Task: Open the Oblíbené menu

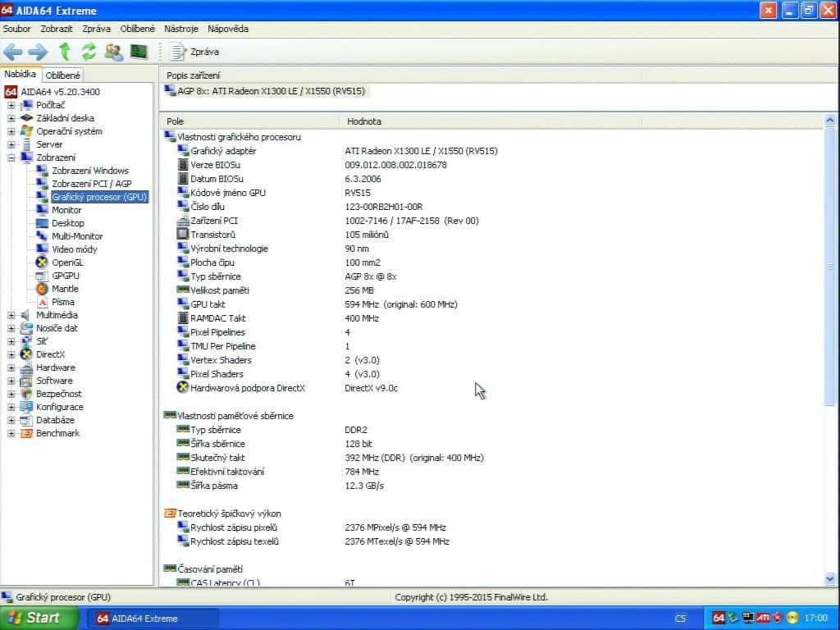Action: (137, 29)
